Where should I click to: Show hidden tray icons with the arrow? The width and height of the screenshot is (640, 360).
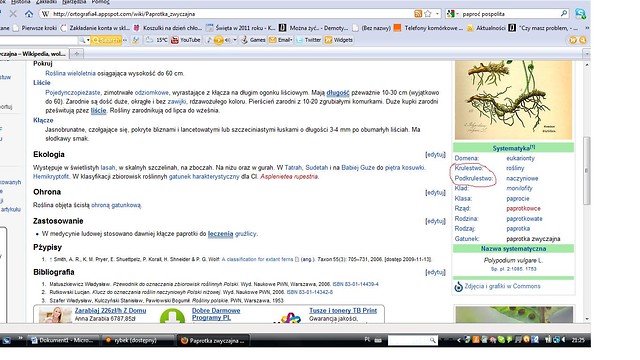point(459,340)
